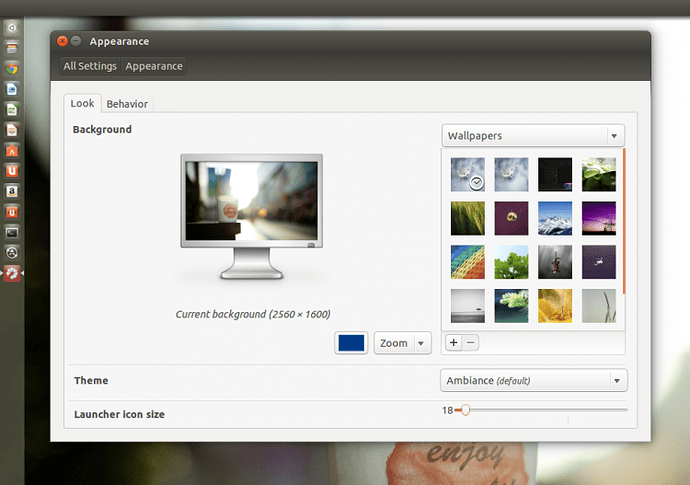This screenshot has height=485, width=690.
Task: Remove wallpaper using the minus button
Action: [x=471, y=342]
